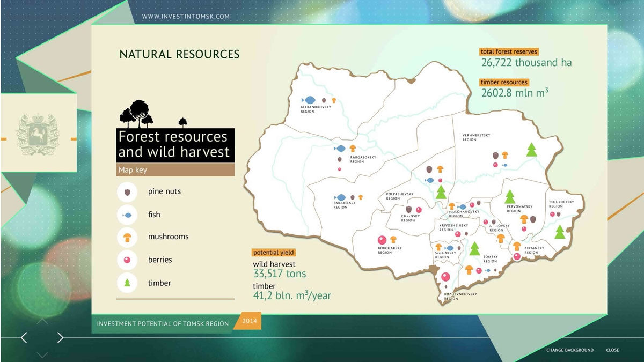644x362 pixels.
Task: Open the www.investintomsk.com link
Action: point(186,17)
